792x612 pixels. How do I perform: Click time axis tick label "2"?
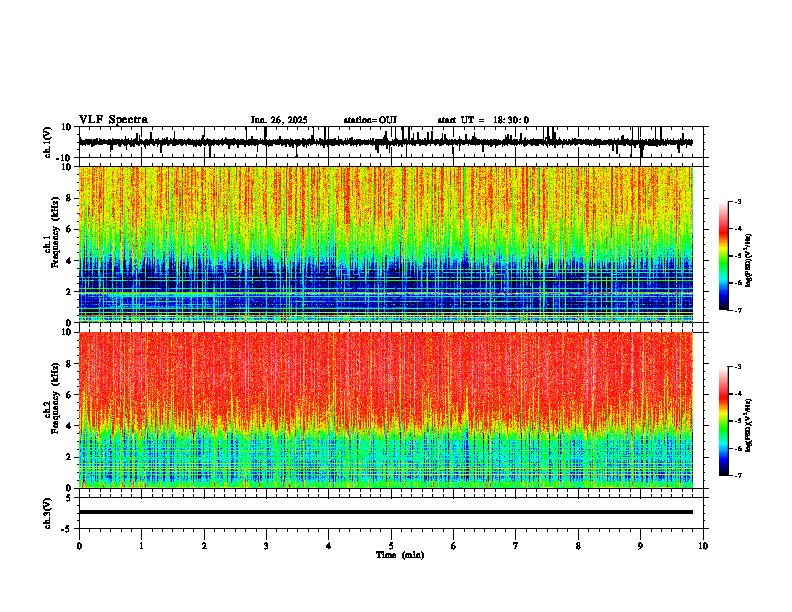pos(204,546)
